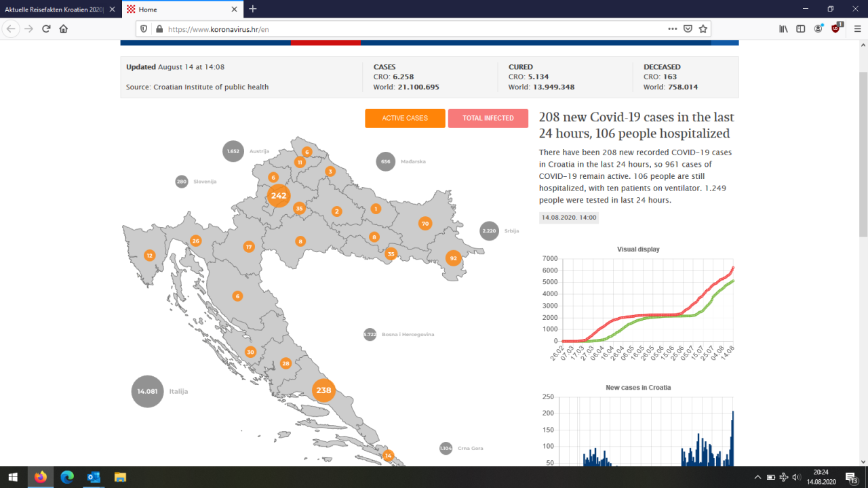Save page to Pocket icon
Screen dimensions: 868x488
point(688,29)
